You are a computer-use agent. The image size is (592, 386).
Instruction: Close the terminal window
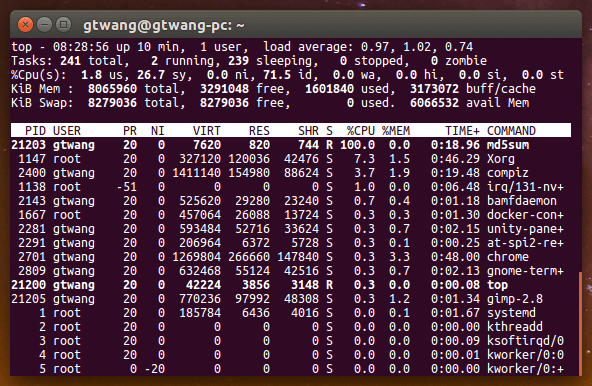[x=25, y=25]
